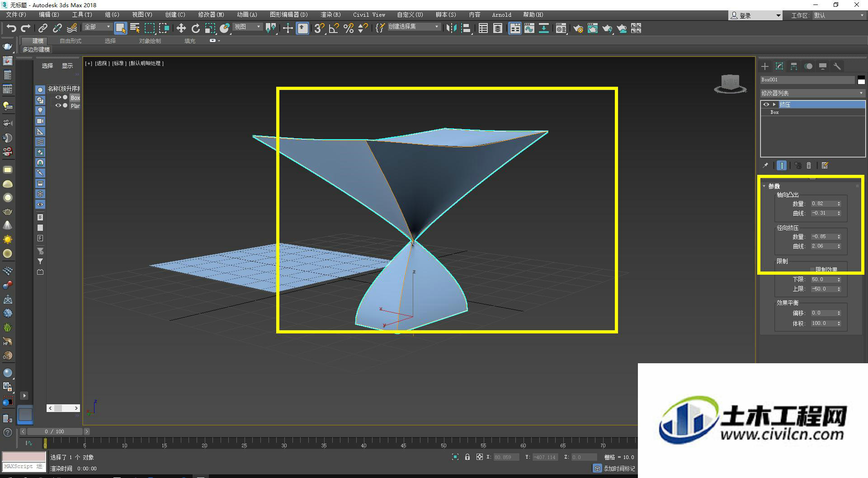This screenshot has height=478, width=868.
Task: Open the Rendered Frame Window
Action: point(593,28)
